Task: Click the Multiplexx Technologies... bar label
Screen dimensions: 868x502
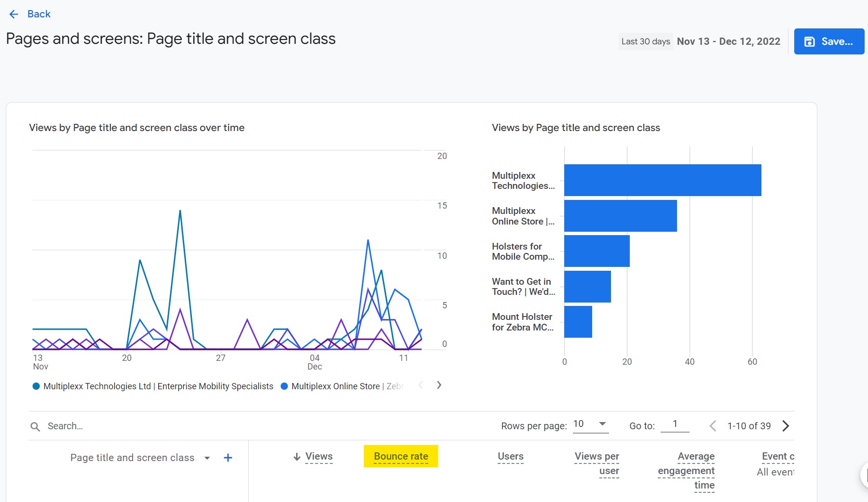Action: click(x=523, y=181)
